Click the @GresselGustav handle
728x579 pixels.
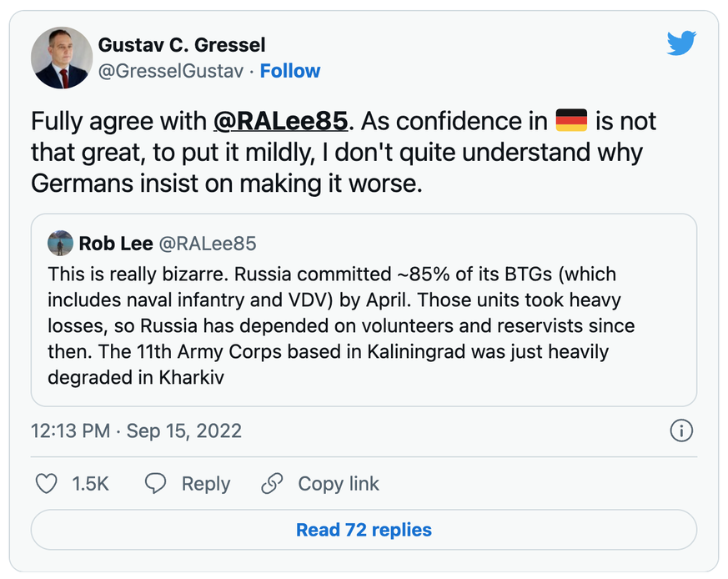pos(171,72)
